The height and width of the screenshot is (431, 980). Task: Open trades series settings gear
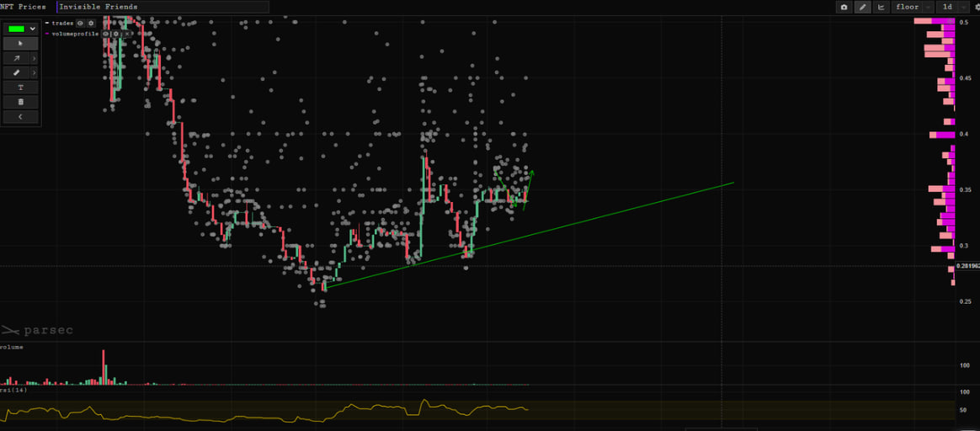tap(91, 23)
